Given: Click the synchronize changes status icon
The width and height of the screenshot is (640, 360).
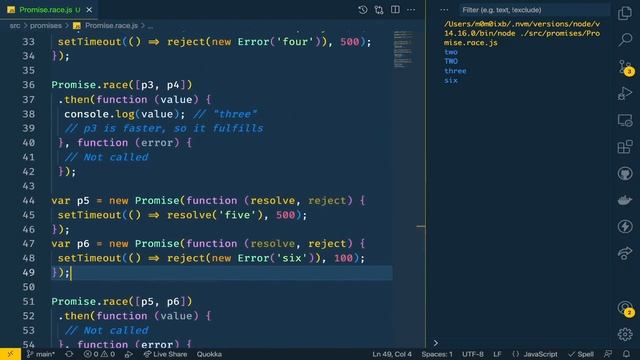Looking at the screenshot, I should (69, 354).
